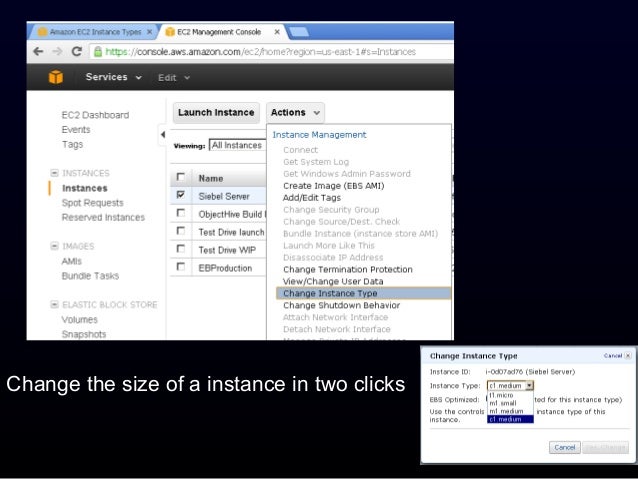Image resolution: width=638 pixels, height=479 pixels.
Task: Click the Cancel button in dialog
Action: (565, 447)
